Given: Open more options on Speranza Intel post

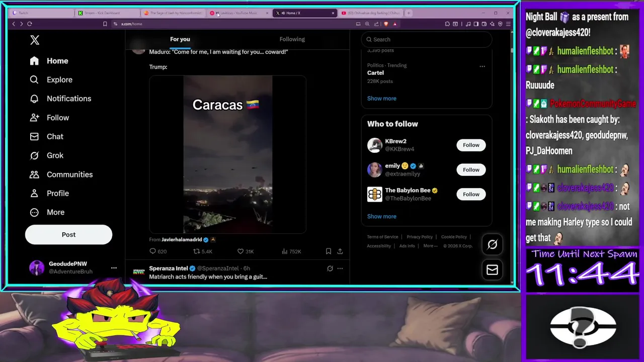Looking at the screenshot, I should [x=340, y=268].
